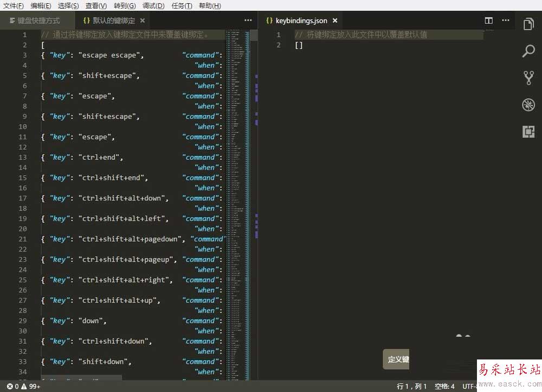This screenshot has height=392, width=542.
Task: Open Source Control branch icon
Action: 528,78
